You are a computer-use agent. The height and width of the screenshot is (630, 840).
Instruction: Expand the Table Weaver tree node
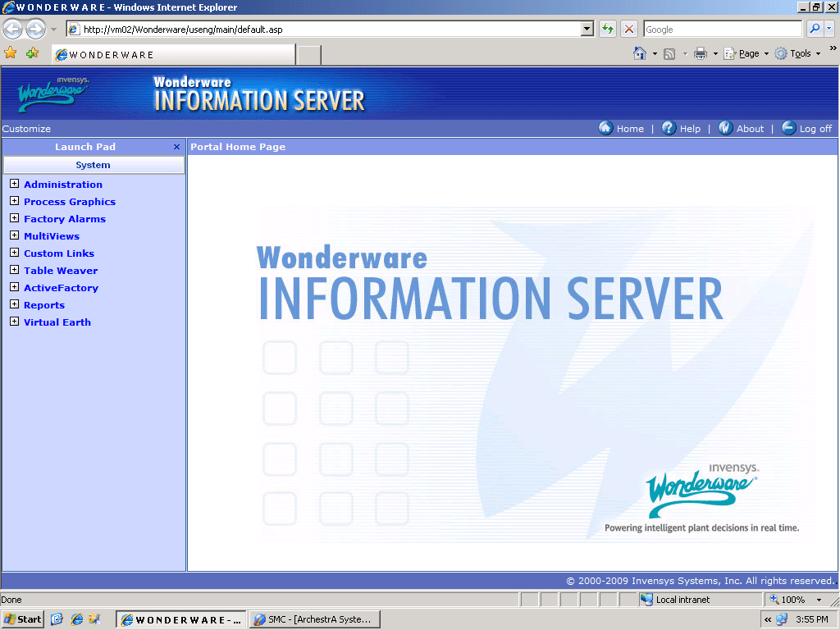pos(15,269)
